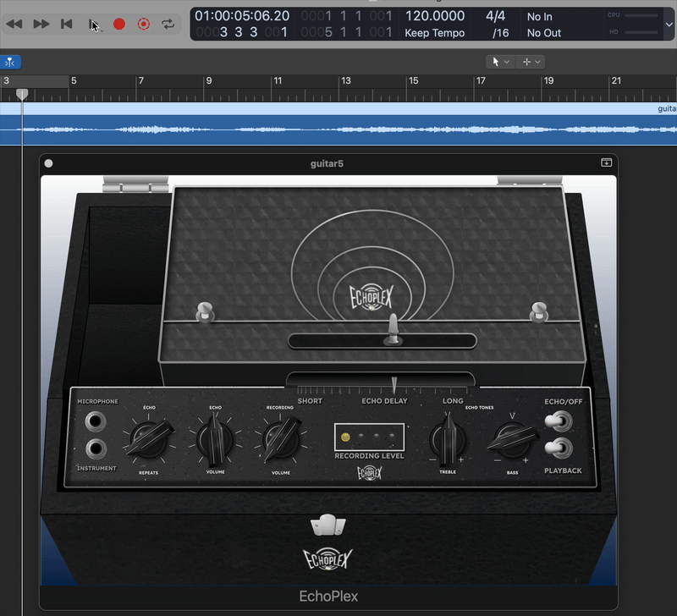Click the Echo Repeats knob
The image size is (677, 616).
[x=150, y=439]
